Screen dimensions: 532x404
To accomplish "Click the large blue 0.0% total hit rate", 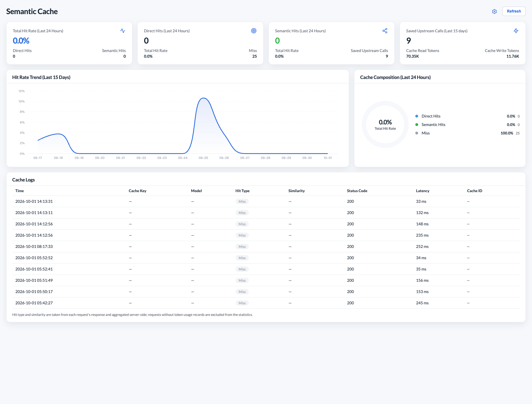I will point(21,41).
